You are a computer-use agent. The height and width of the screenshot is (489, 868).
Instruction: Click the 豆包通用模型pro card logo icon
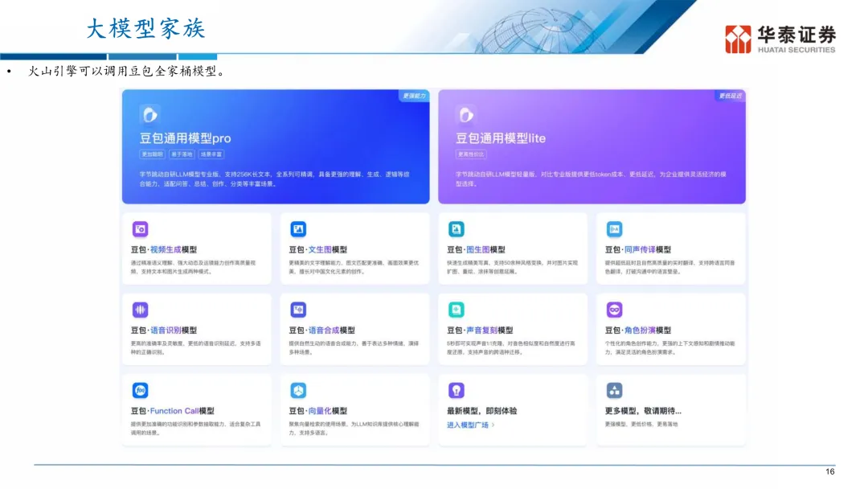150,115
